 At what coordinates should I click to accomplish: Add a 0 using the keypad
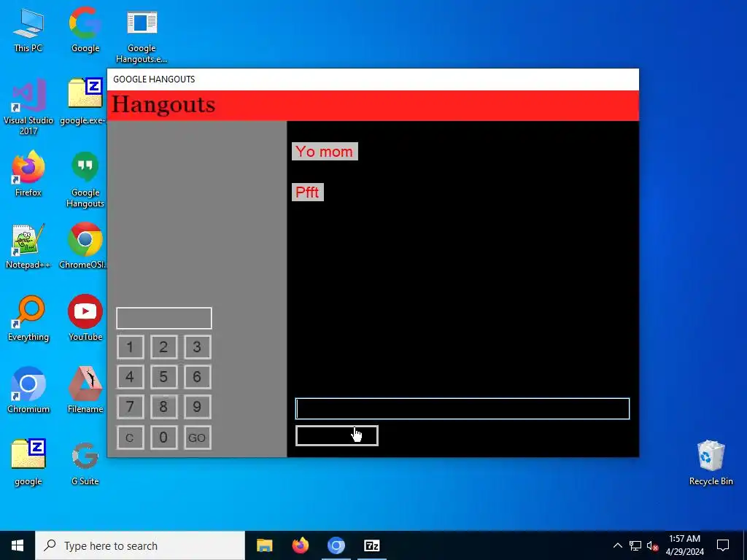click(163, 437)
